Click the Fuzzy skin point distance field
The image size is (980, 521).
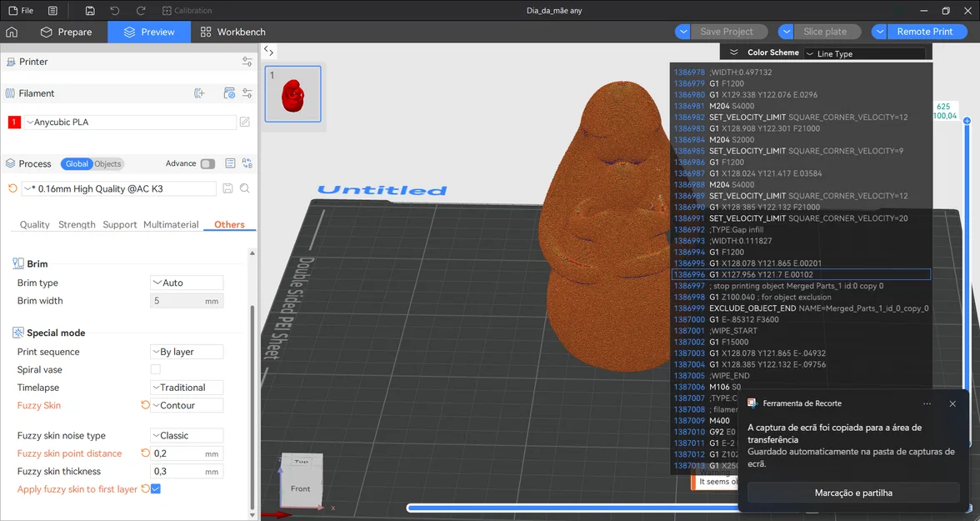pos(187,453)
